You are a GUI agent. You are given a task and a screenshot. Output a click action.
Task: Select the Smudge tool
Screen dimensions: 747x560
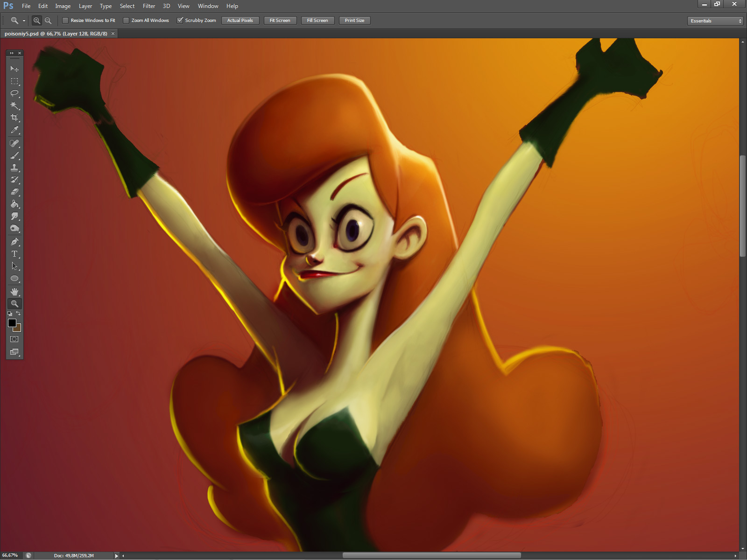14,216
